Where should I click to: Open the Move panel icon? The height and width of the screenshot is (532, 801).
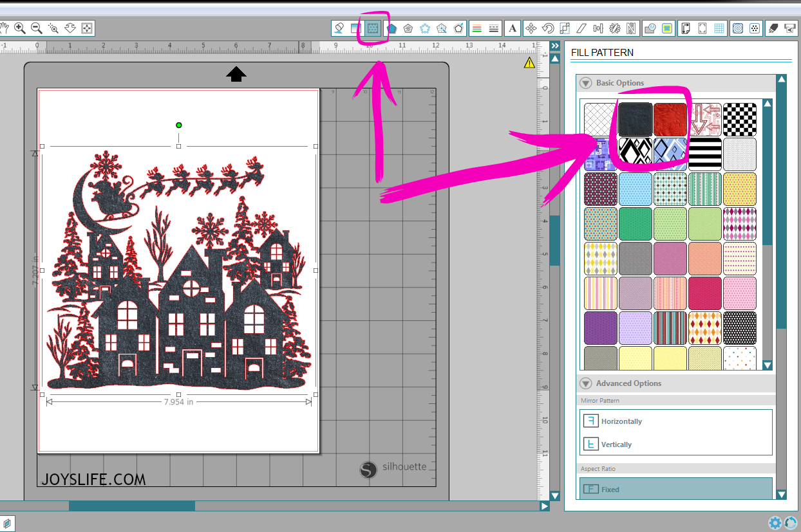531,28
